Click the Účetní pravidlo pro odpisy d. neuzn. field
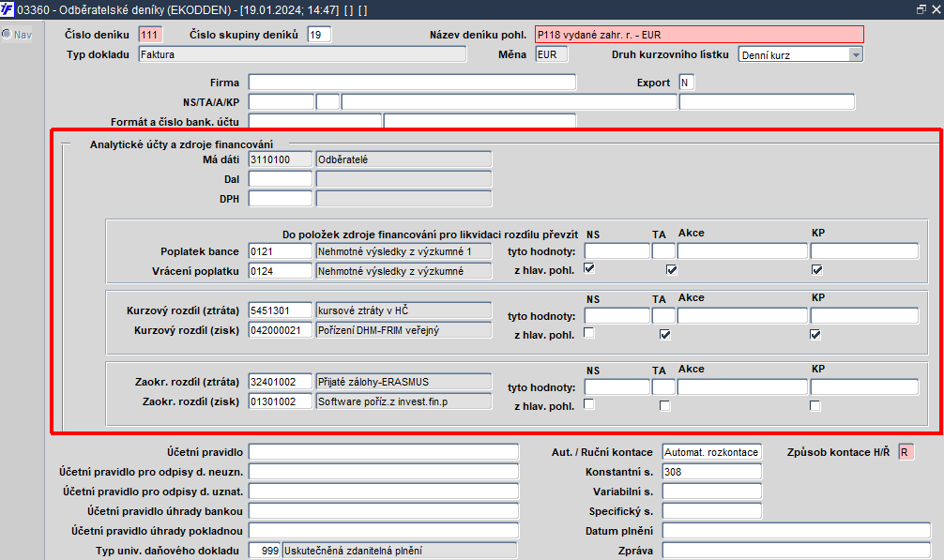944x560 pixels. 384,472
